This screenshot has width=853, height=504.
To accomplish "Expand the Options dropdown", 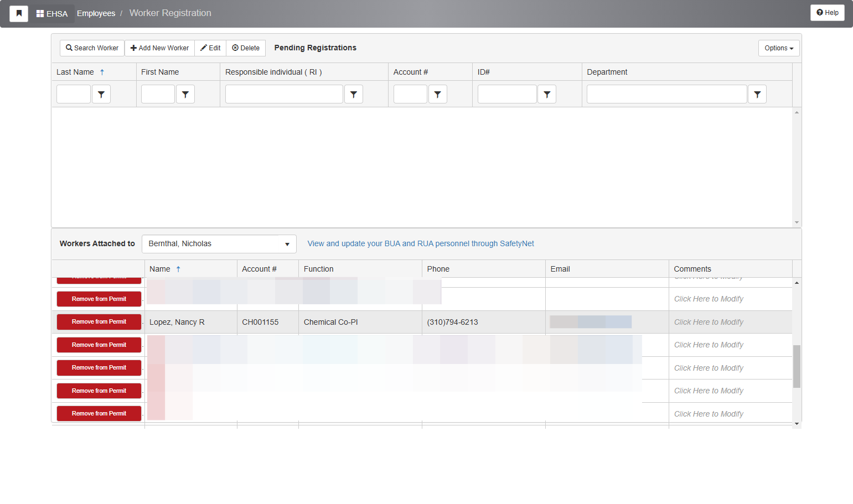I will [779, 48].
